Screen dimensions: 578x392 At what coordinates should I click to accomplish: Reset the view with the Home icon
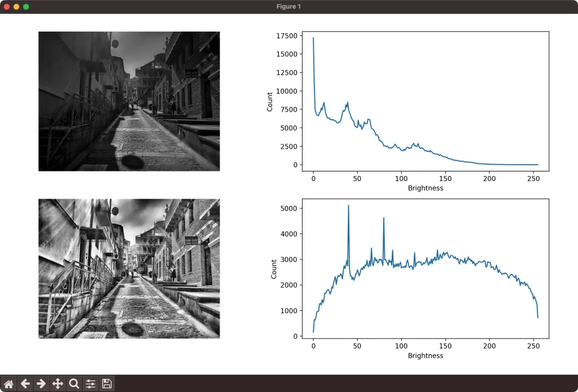(8, 384)
